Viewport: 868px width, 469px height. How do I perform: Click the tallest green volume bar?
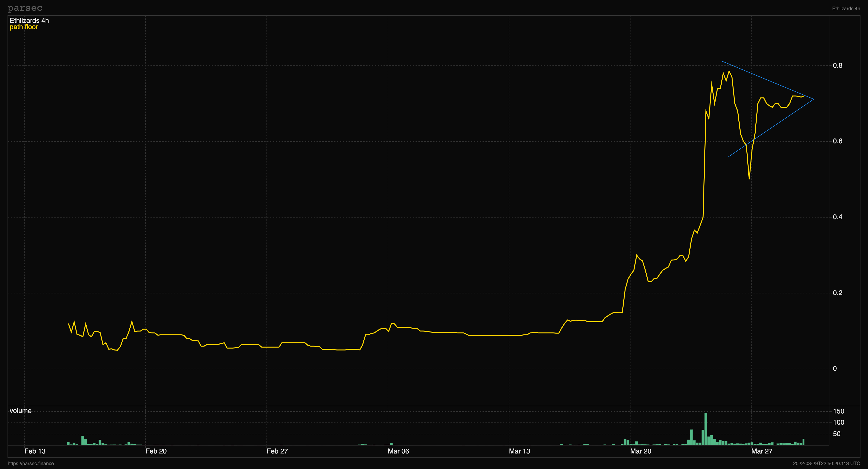tap(706, 429)
